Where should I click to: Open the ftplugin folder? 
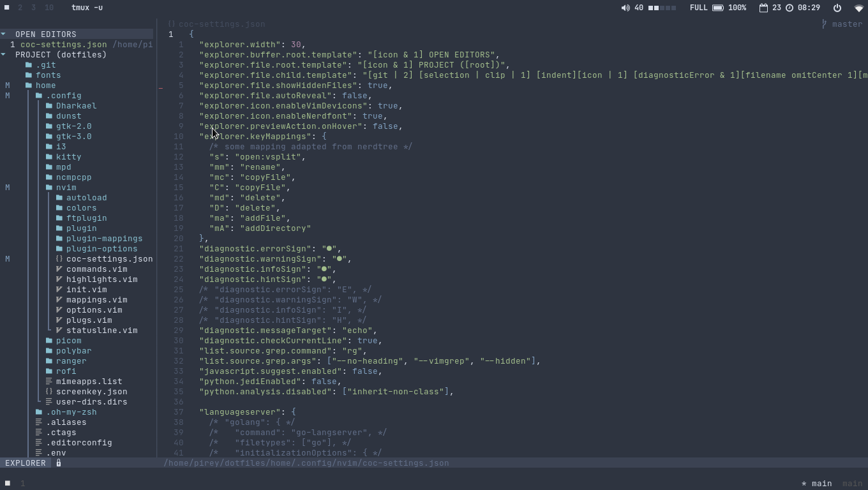[x=86, y=218]
